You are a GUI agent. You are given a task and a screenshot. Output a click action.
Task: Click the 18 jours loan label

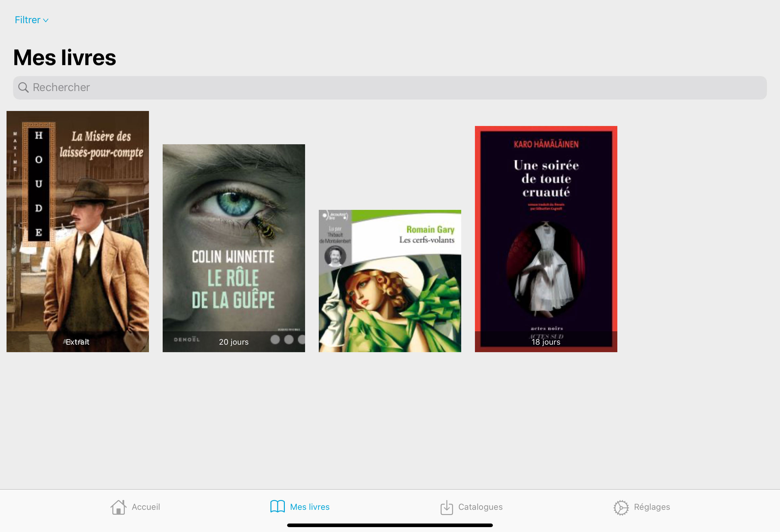546,342
